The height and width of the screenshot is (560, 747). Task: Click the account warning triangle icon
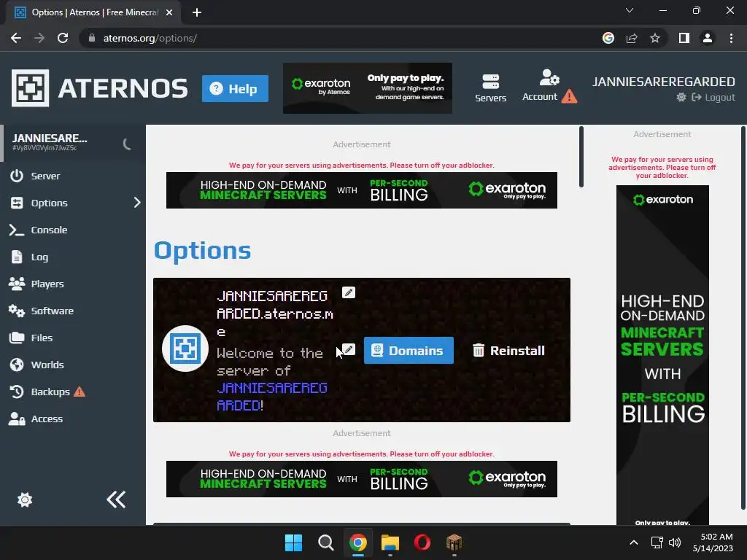[569, 97]
